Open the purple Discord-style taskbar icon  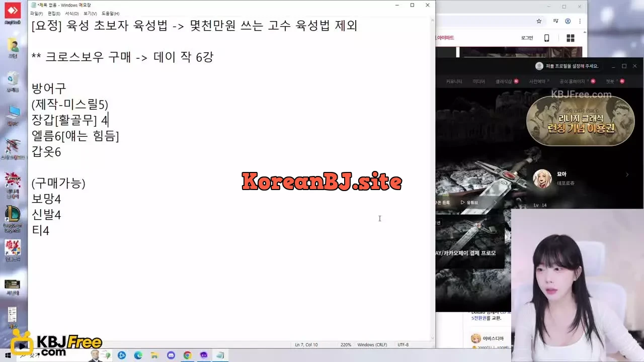pyautogui.click(x=203, y=355)
